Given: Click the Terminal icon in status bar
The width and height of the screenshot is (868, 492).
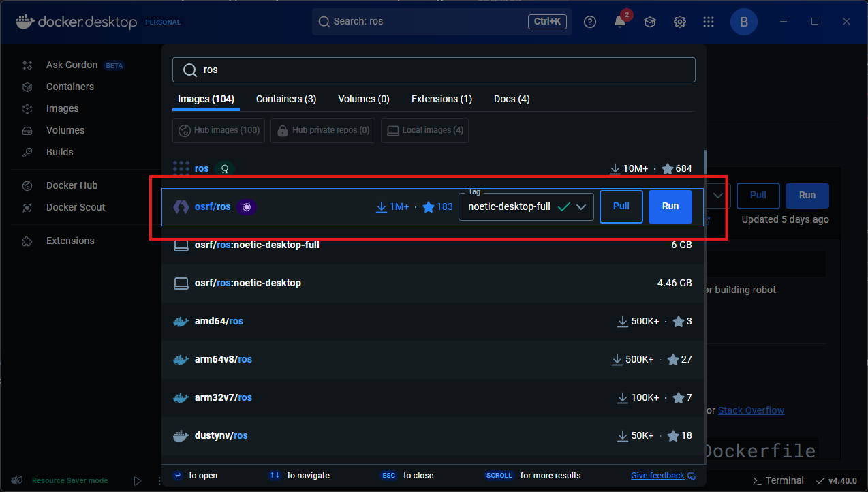Looking at the screenshot, I should click(757, 480).
